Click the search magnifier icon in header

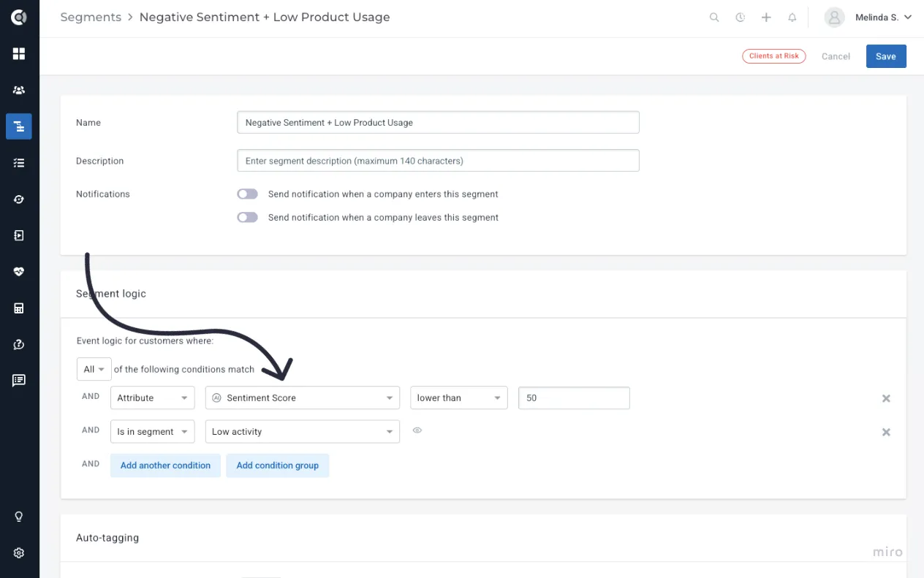pyautogui.click(x=714, y=18)
